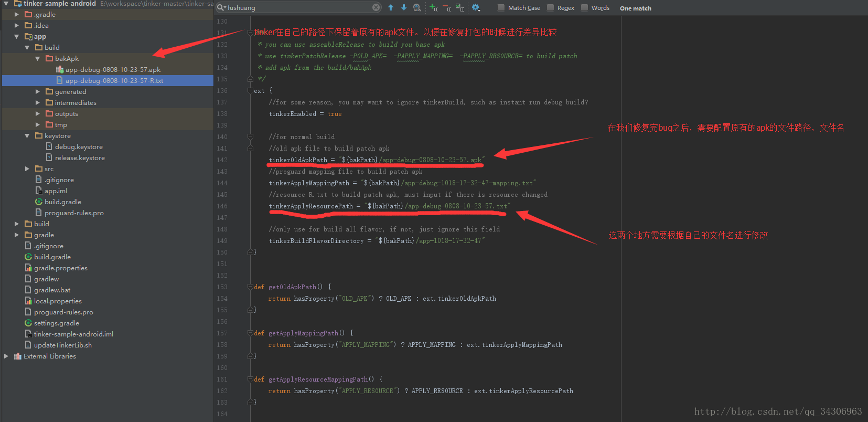Screen dimensions: 868x422
Task: Open release.keystore file
Action: (x=80, y=157)
